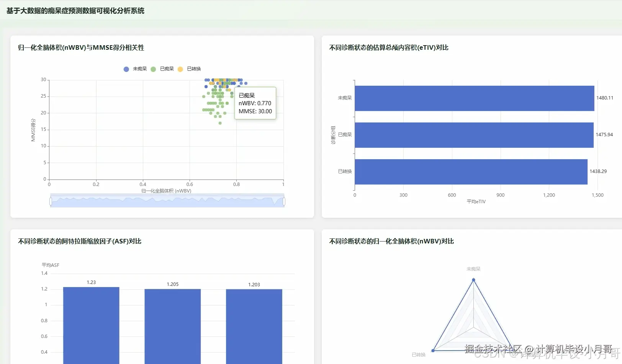
Task: Click the 1475.94 value label
Action: tap(604, 135)
